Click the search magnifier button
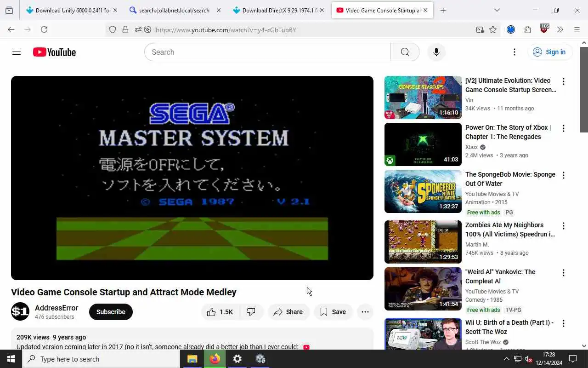Screen dimensions: 588x368 (x=405, y=52)
